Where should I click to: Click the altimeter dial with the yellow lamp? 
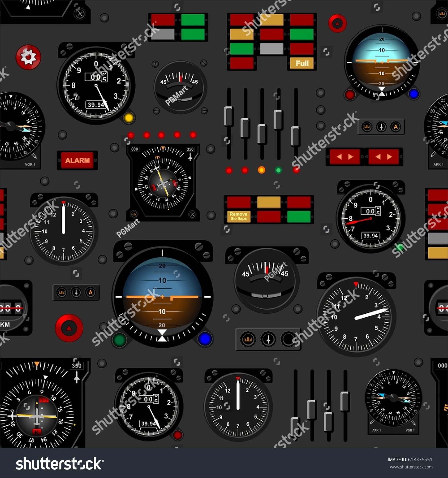click(x=96, y=85)
